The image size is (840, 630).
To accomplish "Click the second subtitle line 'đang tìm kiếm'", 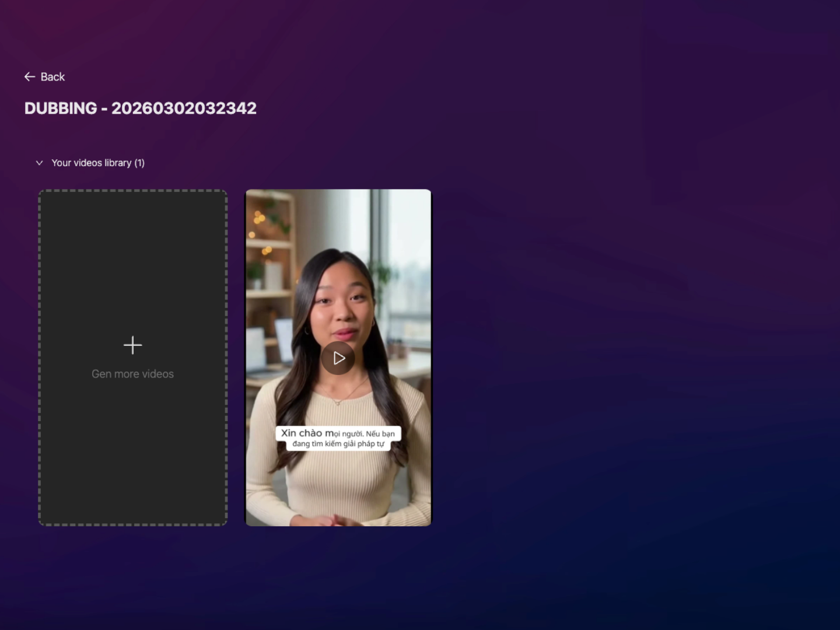I will click(338, 444).
